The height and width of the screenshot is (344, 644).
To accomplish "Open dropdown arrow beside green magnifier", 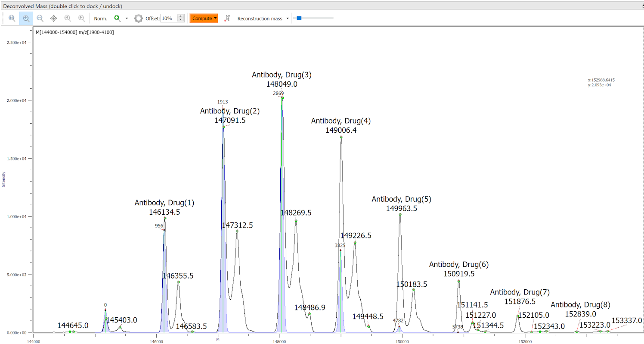I will pos(127,19).
